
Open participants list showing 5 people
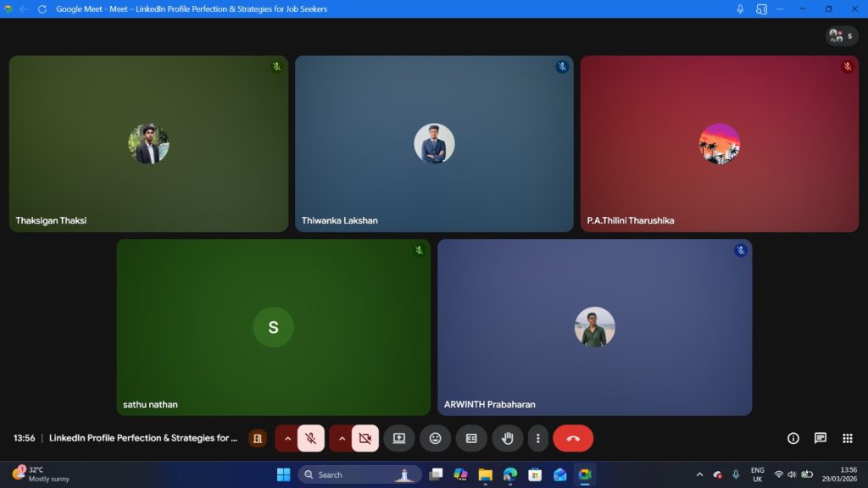click(x=841, y=36)
